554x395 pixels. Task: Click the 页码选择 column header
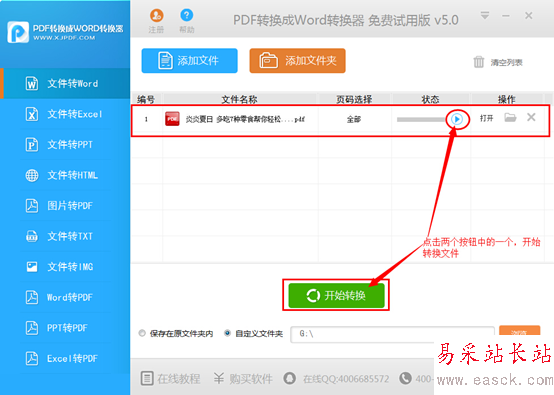(x=354, y=99)
